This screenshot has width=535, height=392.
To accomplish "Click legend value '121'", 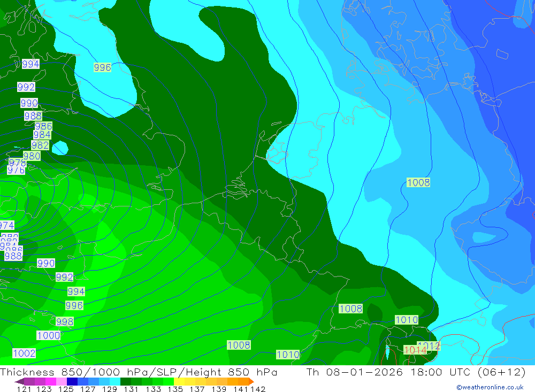I will point(24,389).
